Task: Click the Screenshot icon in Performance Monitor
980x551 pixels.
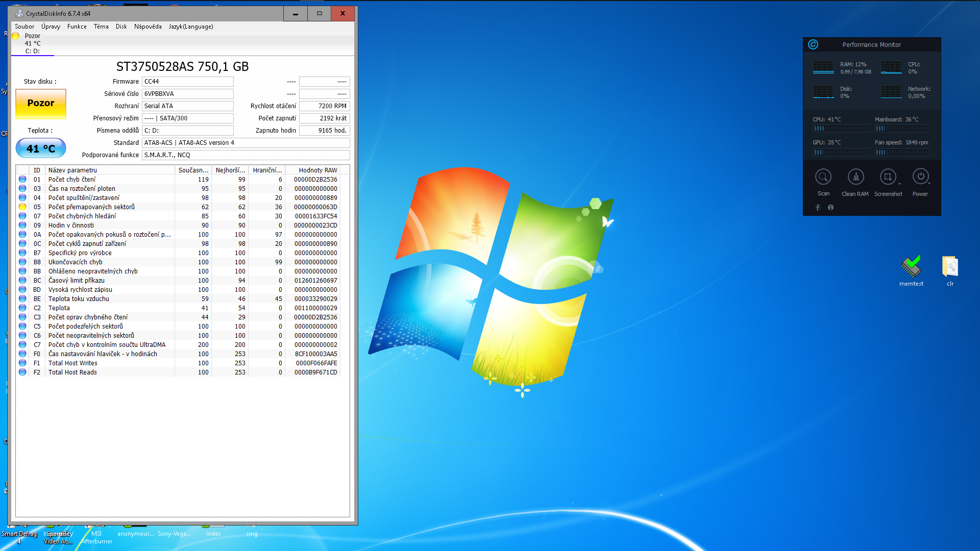Action: [x=888, y=177]
